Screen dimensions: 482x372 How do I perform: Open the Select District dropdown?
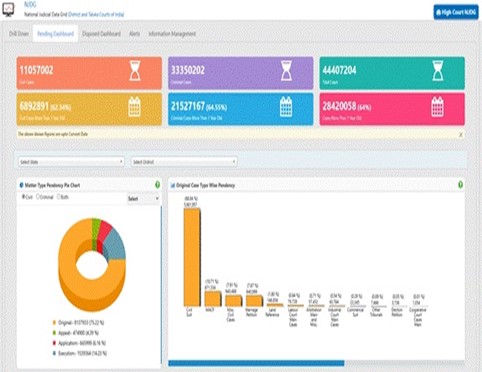point(184,162)
